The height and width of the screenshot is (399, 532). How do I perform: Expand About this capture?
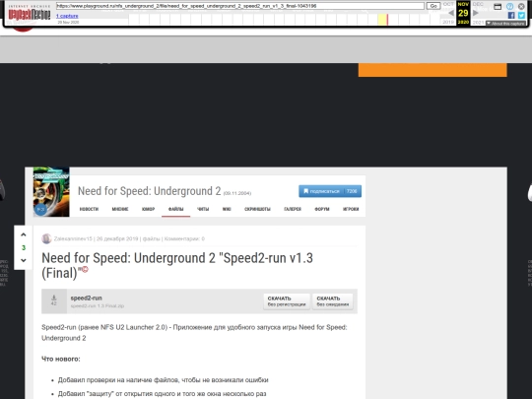pyautogui.click(x=505, y=23)
